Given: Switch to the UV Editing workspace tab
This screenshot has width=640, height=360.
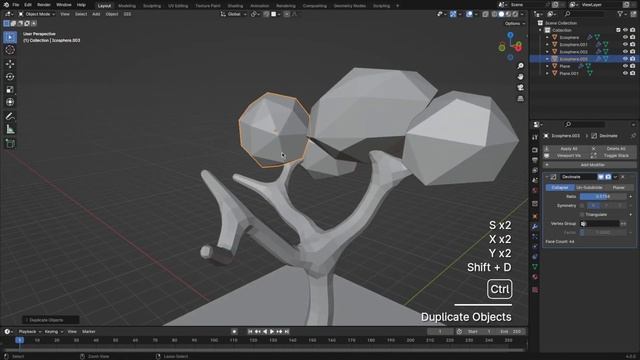Looking at the screenshot, I should coord(178,6).
